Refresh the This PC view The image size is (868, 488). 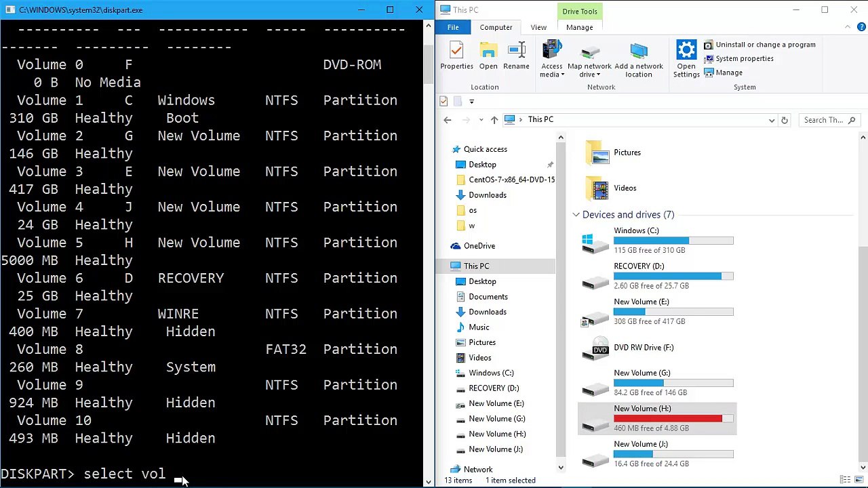pyautogui.click(x=785, y=120)
